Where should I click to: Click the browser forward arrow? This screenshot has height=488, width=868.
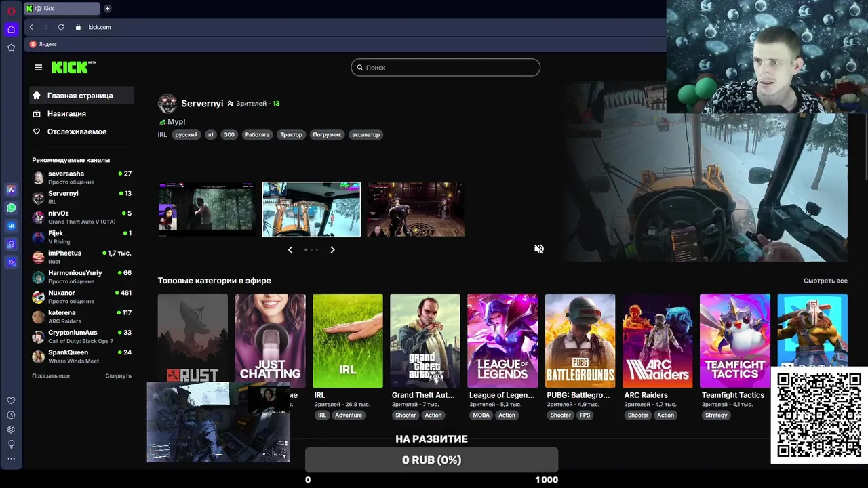pyautogui.click(x=46, y=27)
